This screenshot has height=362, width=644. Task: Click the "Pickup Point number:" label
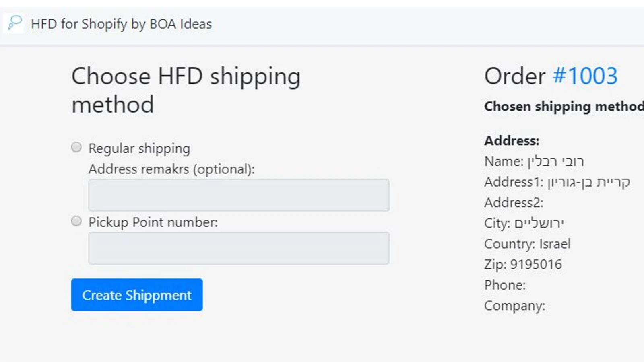pos(153,222)
